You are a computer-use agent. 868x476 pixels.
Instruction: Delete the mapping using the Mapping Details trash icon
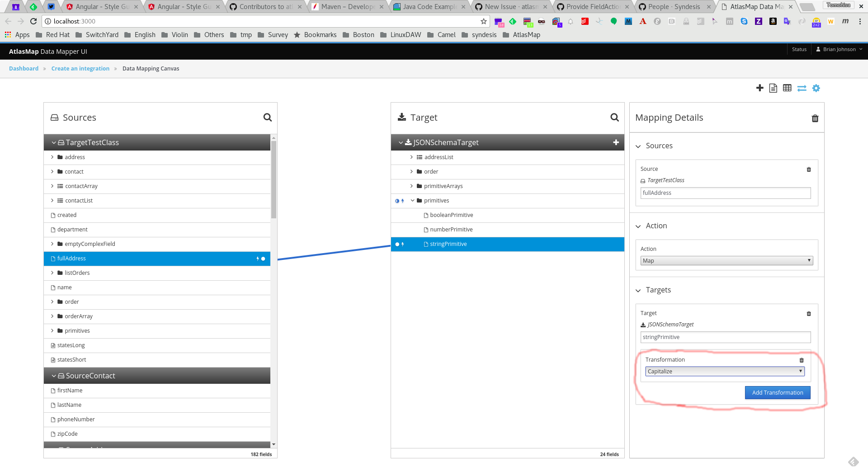pyautogui.click(x=815, y=118)
